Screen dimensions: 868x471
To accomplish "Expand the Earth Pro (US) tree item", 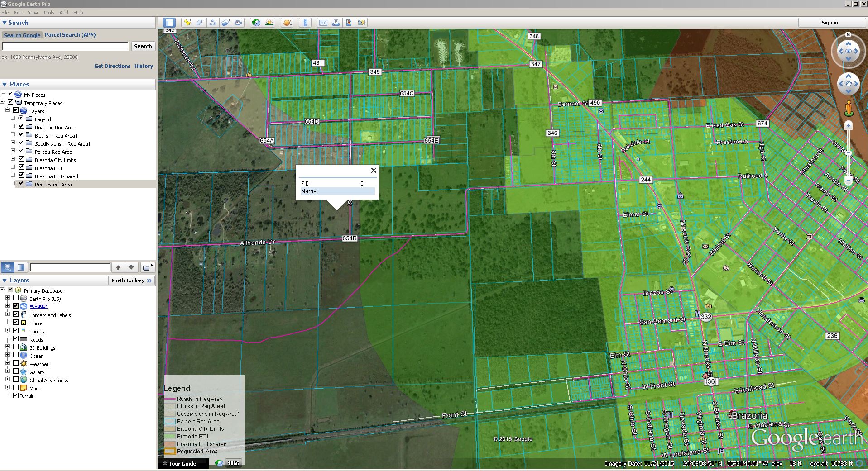I will pyautogui.click(x=7, y=298).
